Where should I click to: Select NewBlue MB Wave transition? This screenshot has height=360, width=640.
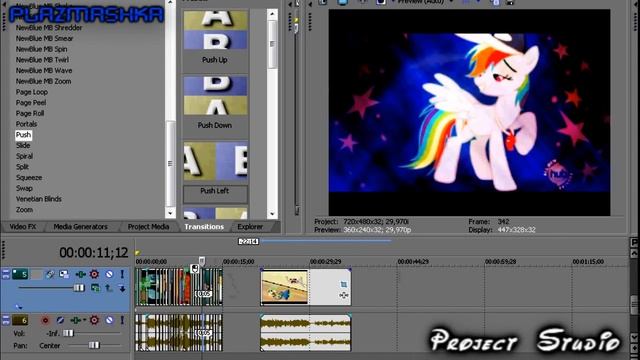[44, 71]
